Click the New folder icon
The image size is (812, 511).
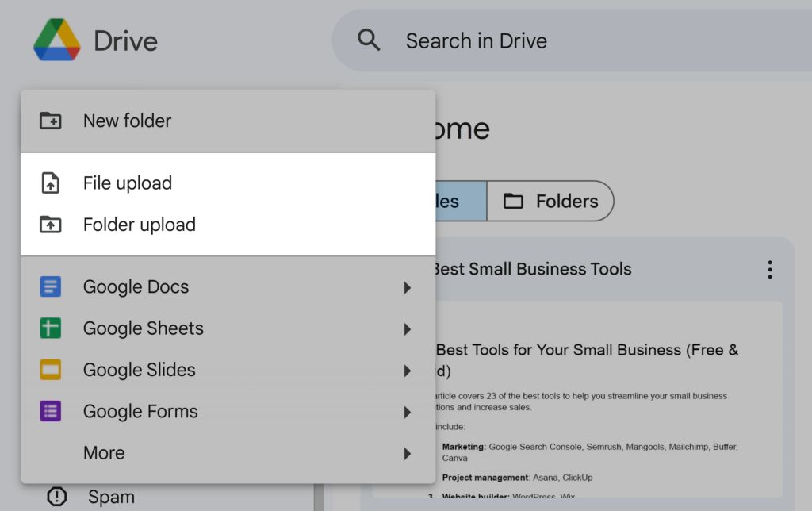point(51,121)
